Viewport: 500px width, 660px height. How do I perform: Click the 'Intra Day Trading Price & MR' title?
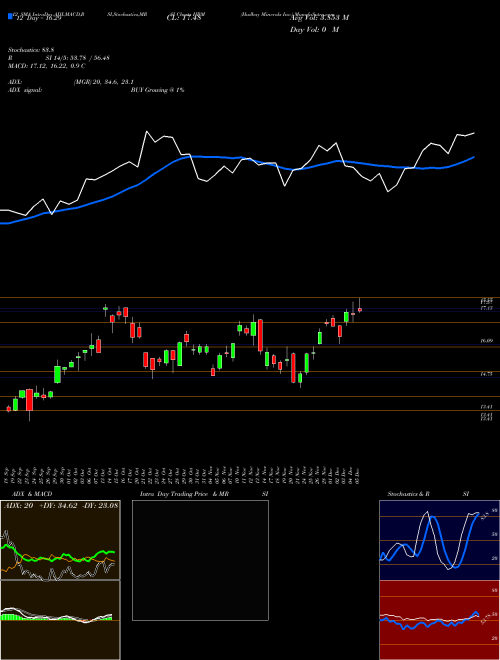185,494
